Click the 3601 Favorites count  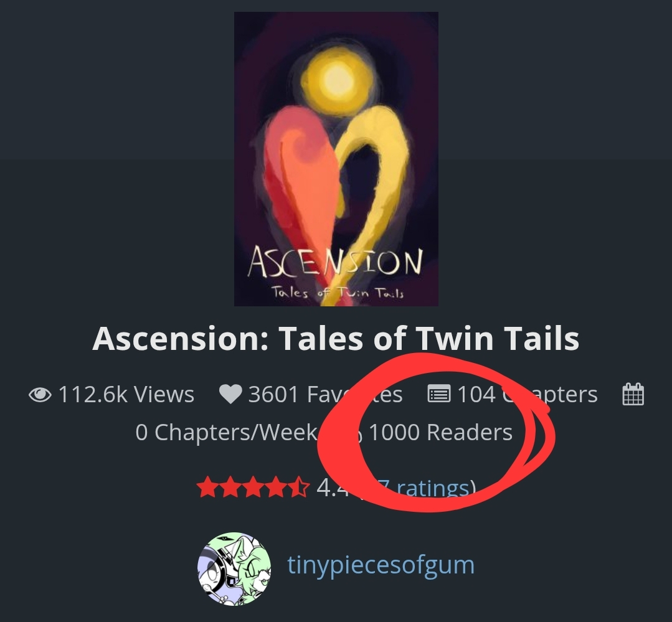click(x=325, y=394)
